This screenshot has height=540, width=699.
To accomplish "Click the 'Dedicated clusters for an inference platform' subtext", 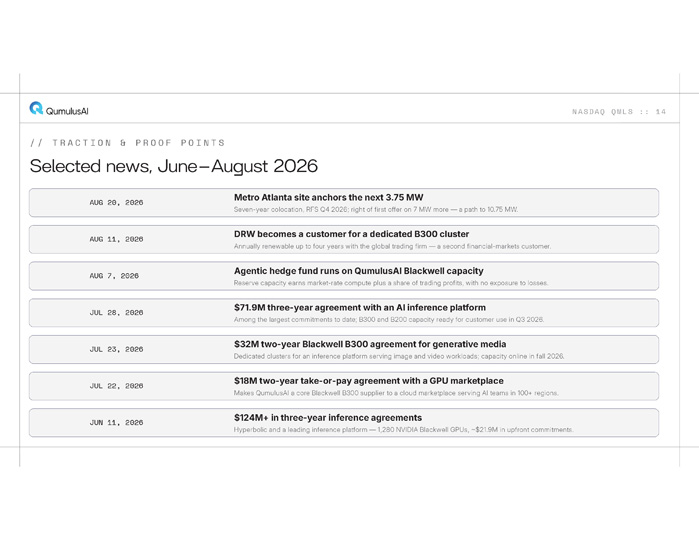I will 399,356.
